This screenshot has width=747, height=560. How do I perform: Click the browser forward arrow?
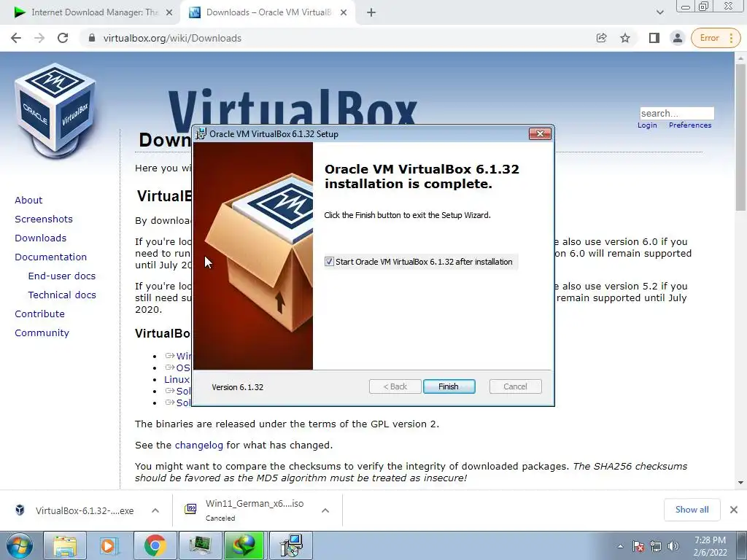pos(39,38)
